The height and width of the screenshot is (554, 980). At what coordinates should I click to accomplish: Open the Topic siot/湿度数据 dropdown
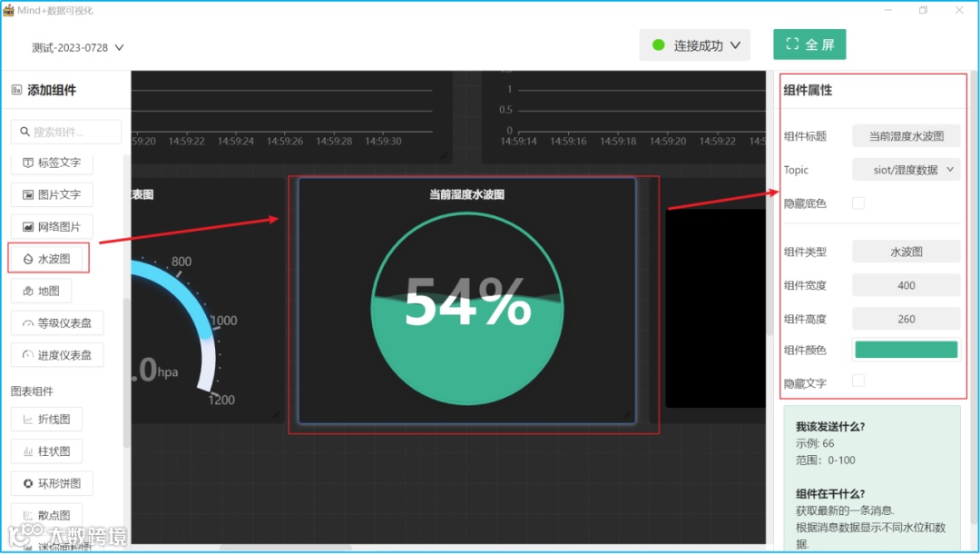(906, 170)
